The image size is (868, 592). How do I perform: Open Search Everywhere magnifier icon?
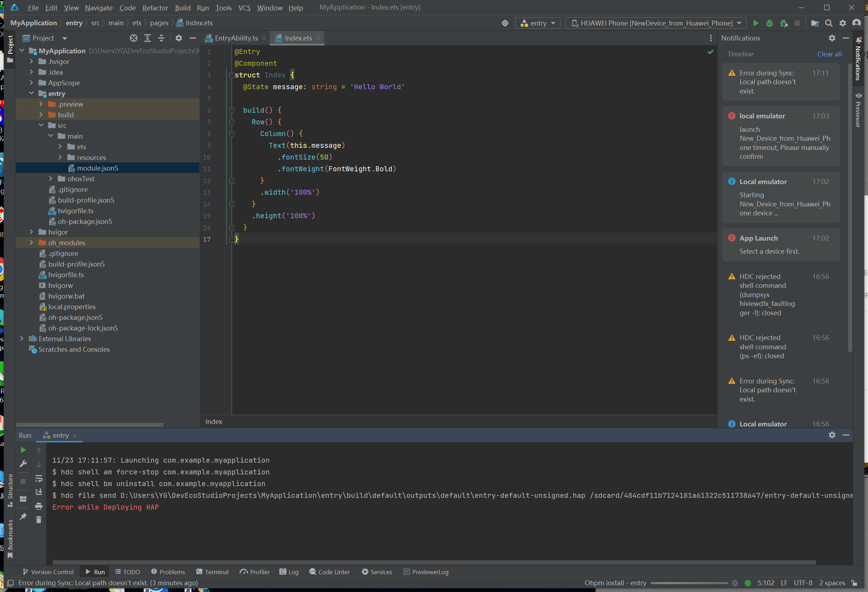pos(829,23)
